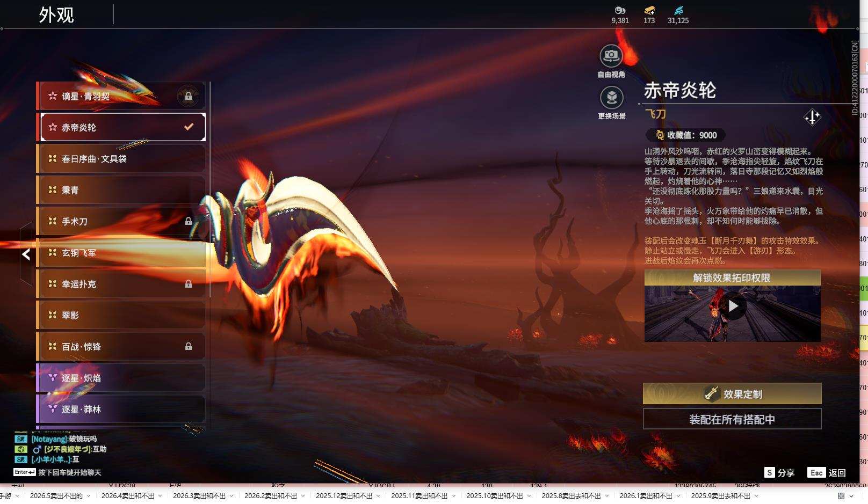Click the 分享 share label
Viewport: 868px width, 504px height.
(x=786, y=473)
